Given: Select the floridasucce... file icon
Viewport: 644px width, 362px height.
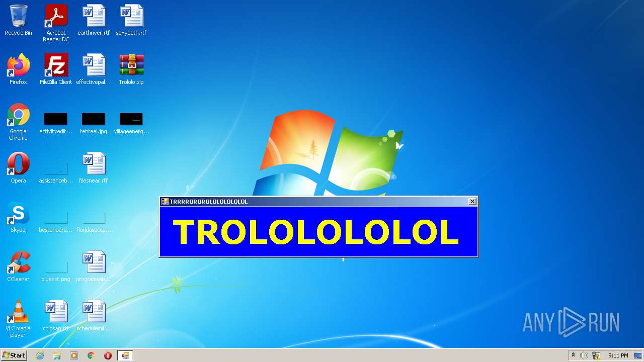Looking at the screenshot, I should 94,221.
